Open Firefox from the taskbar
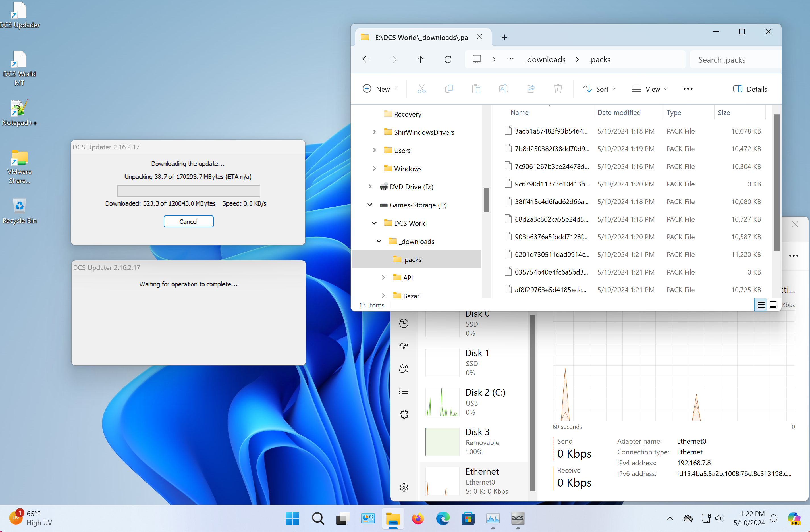The image size is (810, 532). [418, 518]
